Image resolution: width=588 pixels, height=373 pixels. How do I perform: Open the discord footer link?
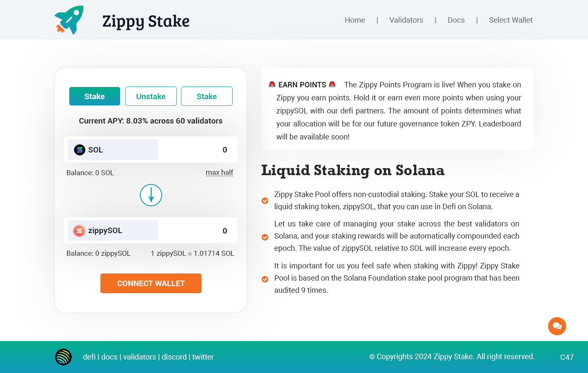[x=174, y=357]
